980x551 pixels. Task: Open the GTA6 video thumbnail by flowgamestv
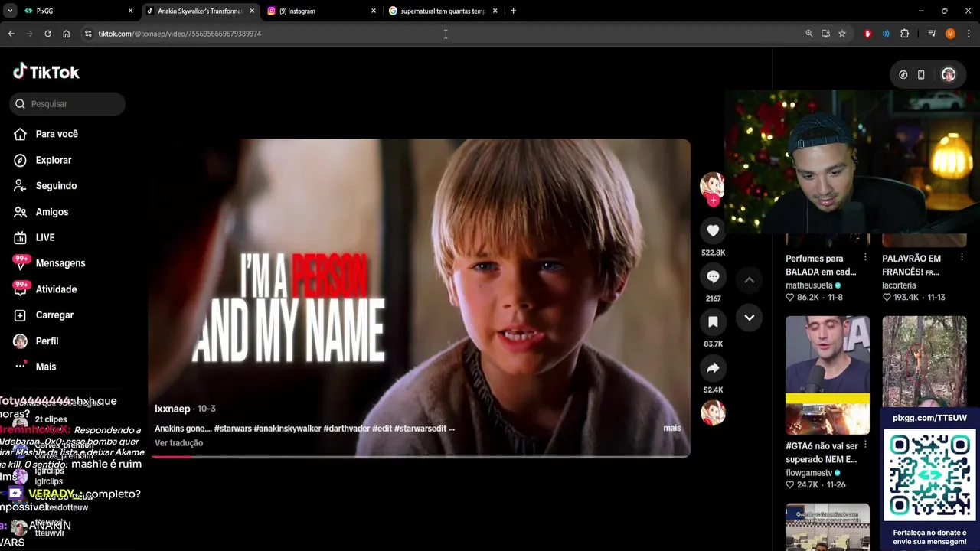828,375
